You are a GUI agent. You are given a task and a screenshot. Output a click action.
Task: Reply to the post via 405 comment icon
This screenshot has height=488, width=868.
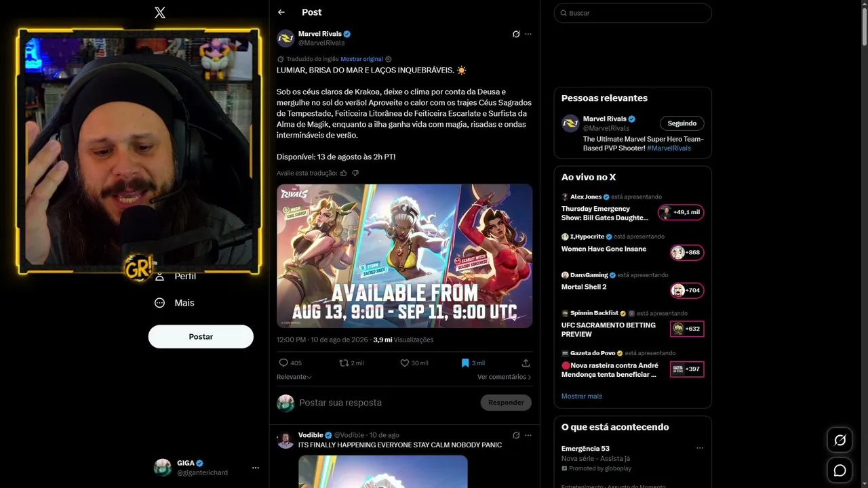(x=290, y=363)
